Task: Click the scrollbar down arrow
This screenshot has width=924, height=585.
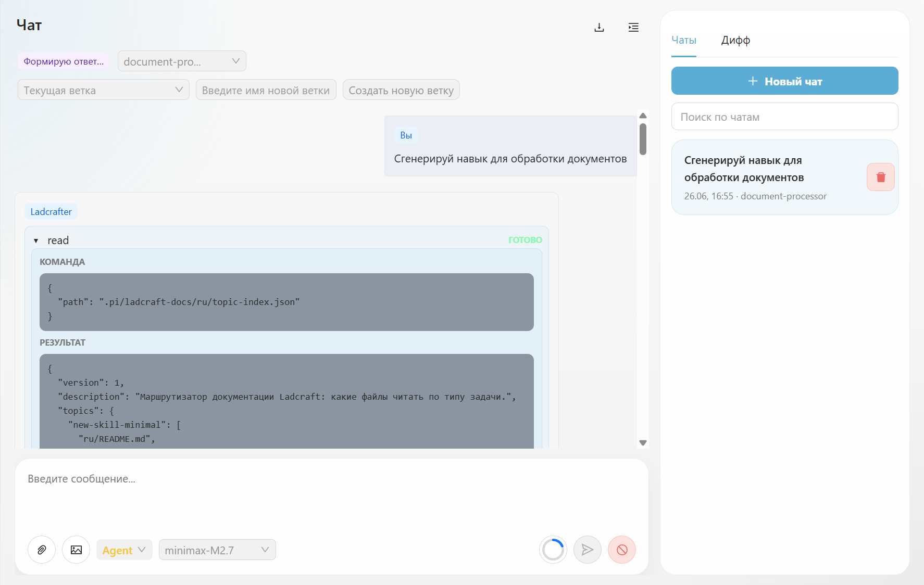Action: pyautogui.click(x=643, y=443)
